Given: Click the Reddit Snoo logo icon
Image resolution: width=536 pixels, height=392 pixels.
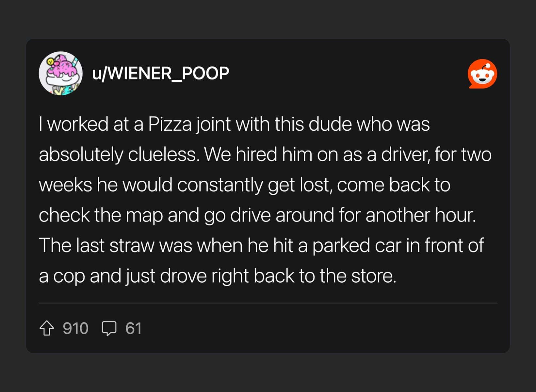Looking at the screenshot, I should pyautogui.click(x=482, y=74).
